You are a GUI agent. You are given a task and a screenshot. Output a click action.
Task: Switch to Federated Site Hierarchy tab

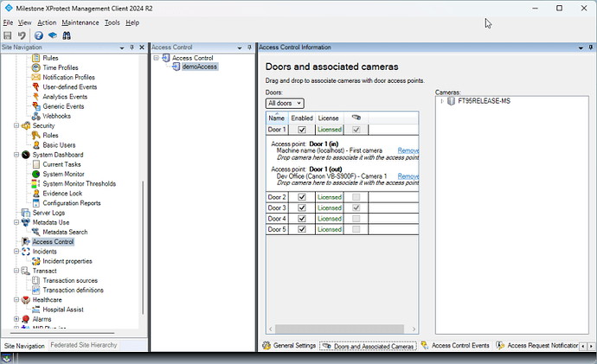click(84, 345)
